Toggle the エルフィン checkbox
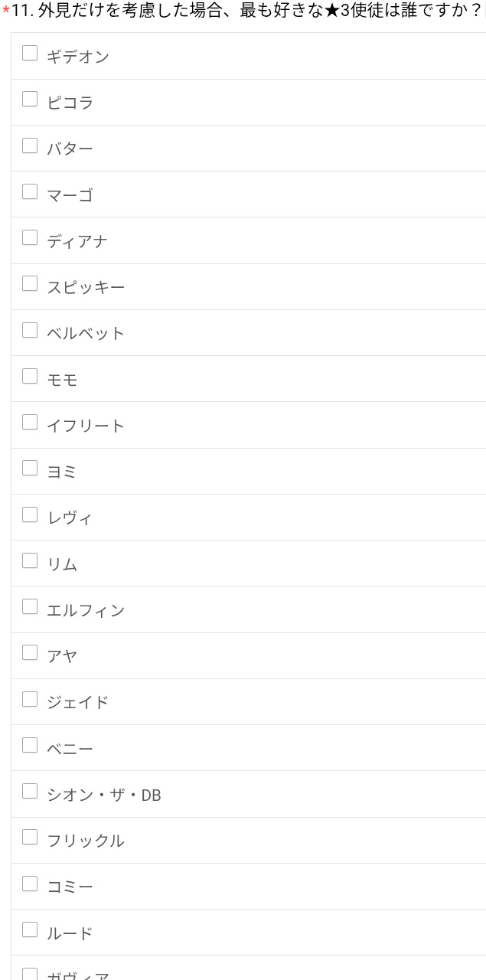Image resolution: width=486 pixels, height=980 pixels. coord(30,607)
